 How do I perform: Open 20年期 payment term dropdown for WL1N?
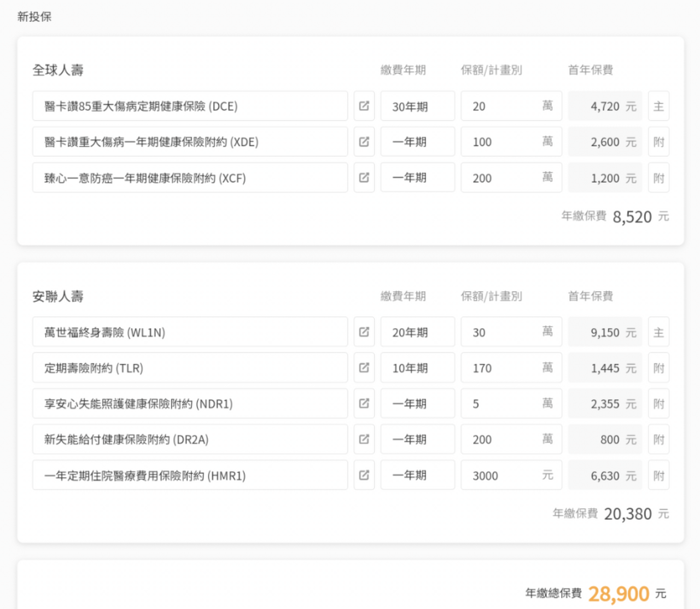pyautogui.click(x=417, y=332)
